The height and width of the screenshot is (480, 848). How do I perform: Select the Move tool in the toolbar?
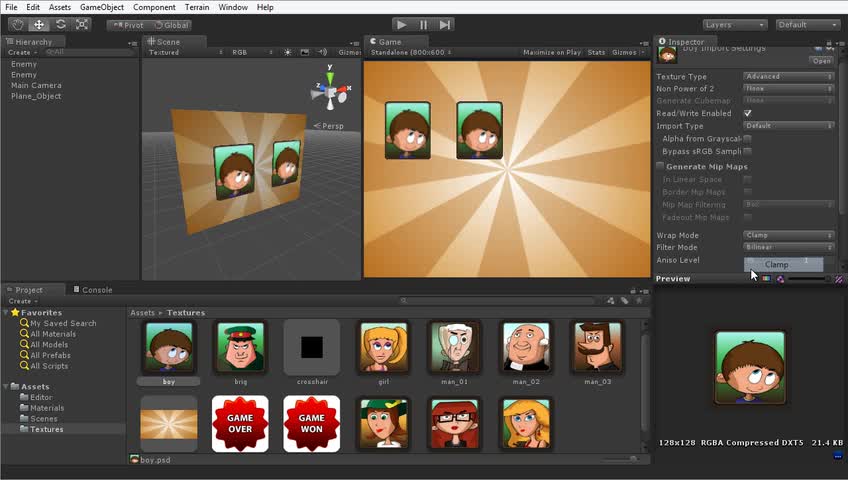pos(39,24)
